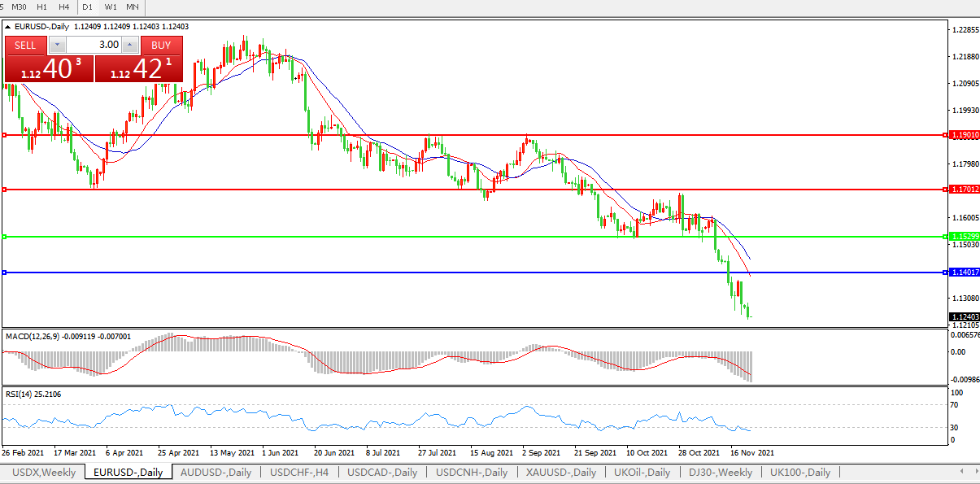
Task: Click the BUY button in one-click trading panel
Action: click(x=161, y=45)
